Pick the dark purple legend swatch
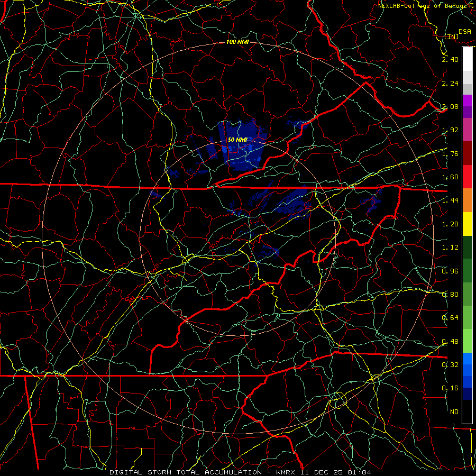The width and height of the screenshot is (476, 476). (467, 112)
